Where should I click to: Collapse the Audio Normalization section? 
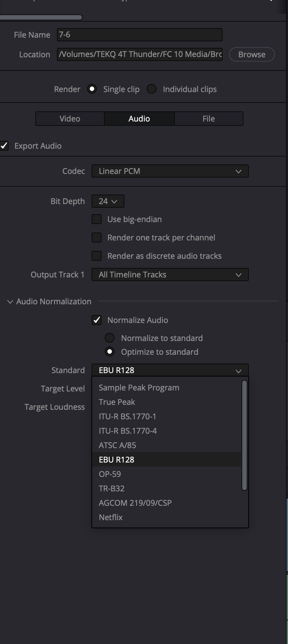[10, 302]
